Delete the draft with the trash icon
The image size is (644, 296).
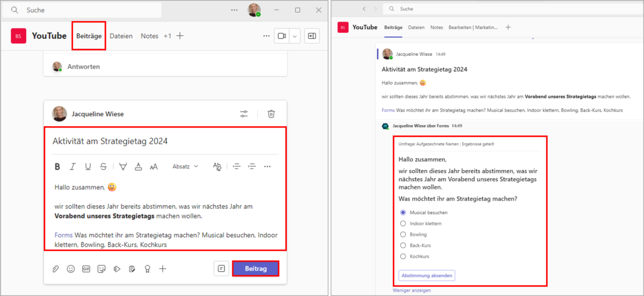(x=271, y=114)
